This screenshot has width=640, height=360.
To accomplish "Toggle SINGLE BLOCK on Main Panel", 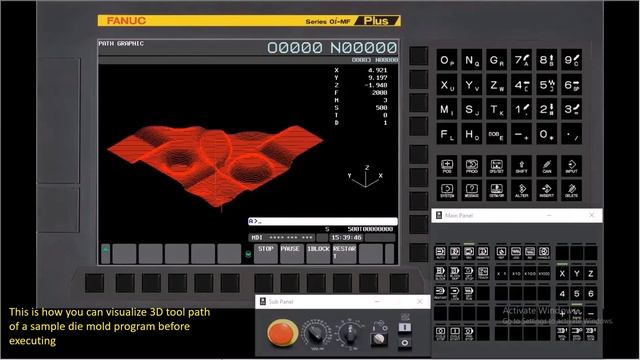I will [440, 273].
